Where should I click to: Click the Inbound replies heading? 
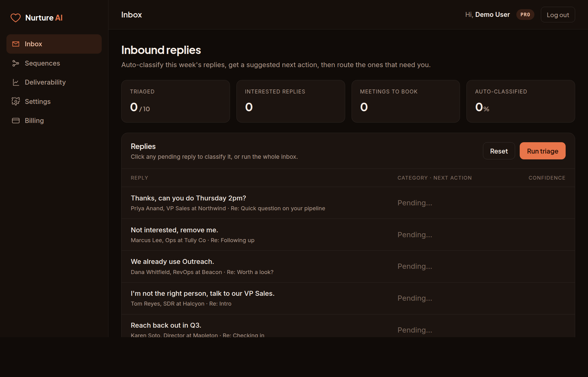[161, 50]
